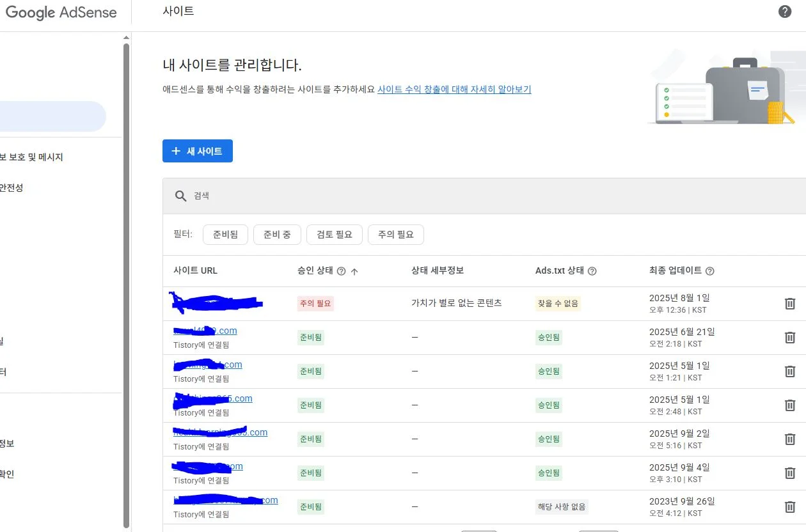This screenshot has height=532, width=806.
Task: Click the 사이트 URL column header
Action: pyautogui.click(x=195, y=270)
